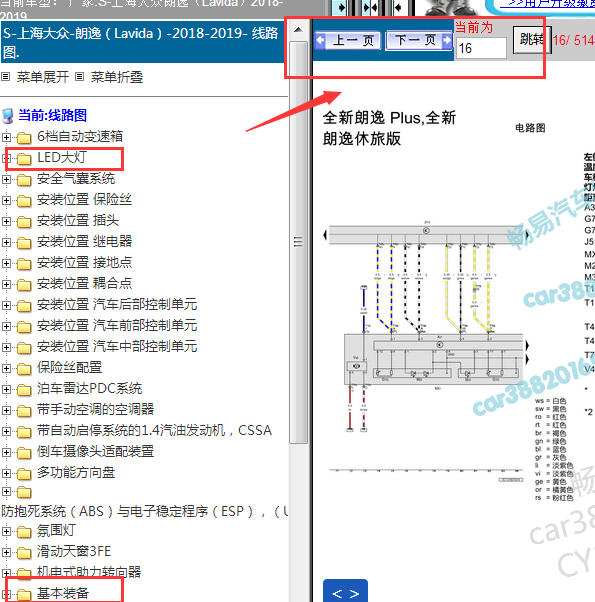Open the 保险丝配置 folder icon

coord(24,369)
